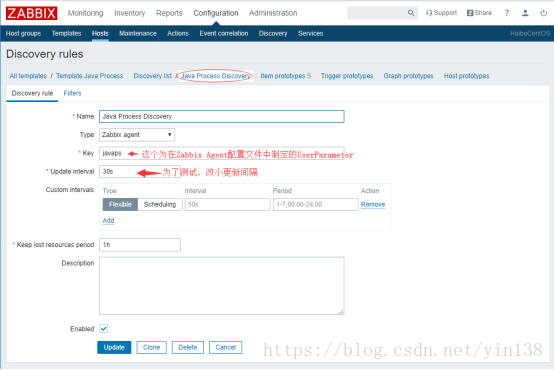The height and width of the screenshot is (370, 554).
Task: Click Remove for the custom interval
Action: pyautogui.click(x=373, y=204)
